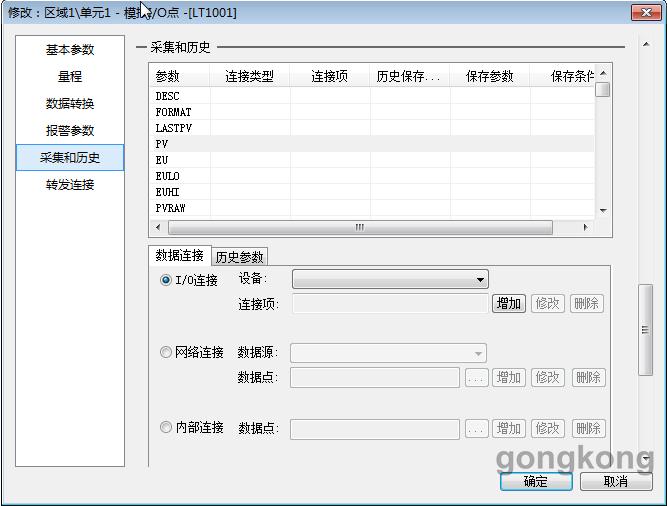Click the 连接类型 column header
This screenshot has height=506, width=667.
250,77
